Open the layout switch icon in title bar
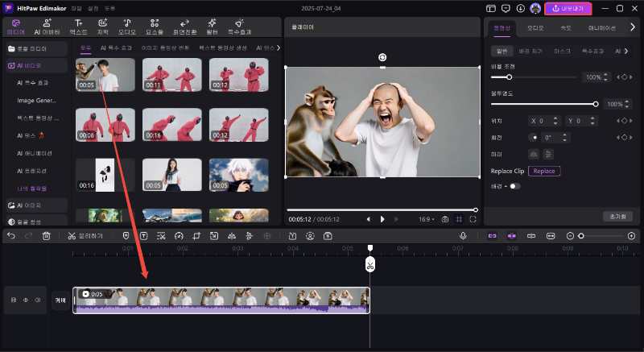644x352 pixels. (491, 9)
